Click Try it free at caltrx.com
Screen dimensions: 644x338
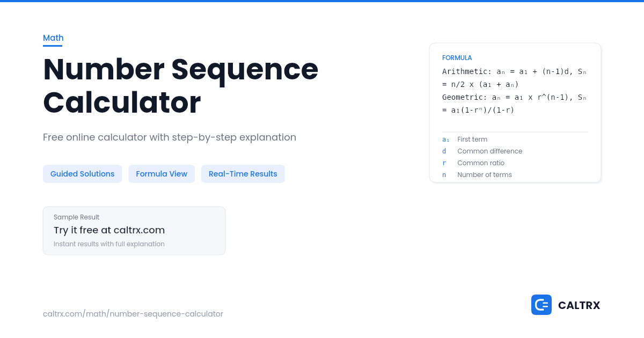109,230
